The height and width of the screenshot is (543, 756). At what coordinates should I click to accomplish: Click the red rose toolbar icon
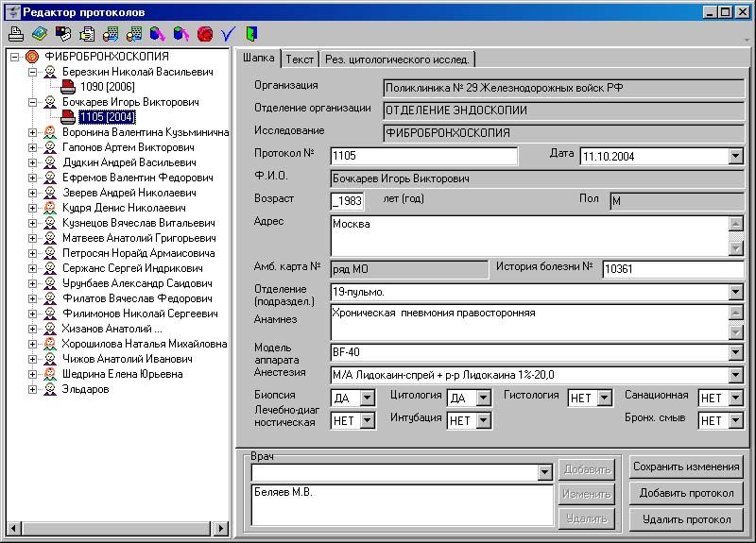click(x=204, y=34)
